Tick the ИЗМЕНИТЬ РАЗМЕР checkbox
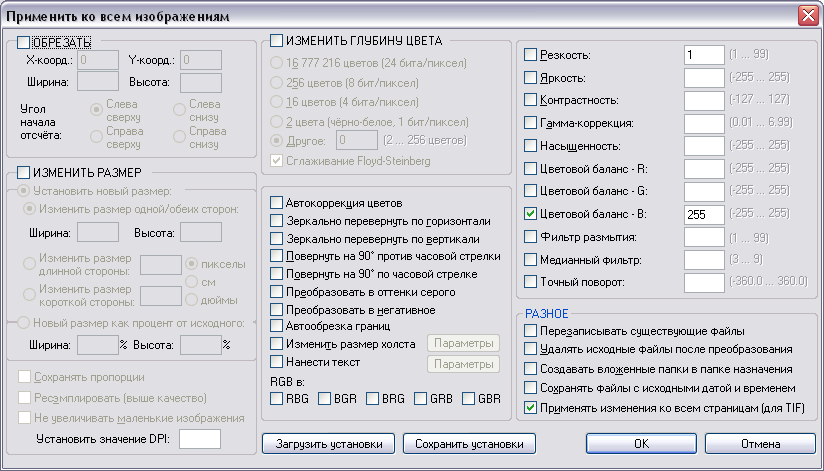Image resolution: width=824 pixels, height=471 pixels. [24, 173]
